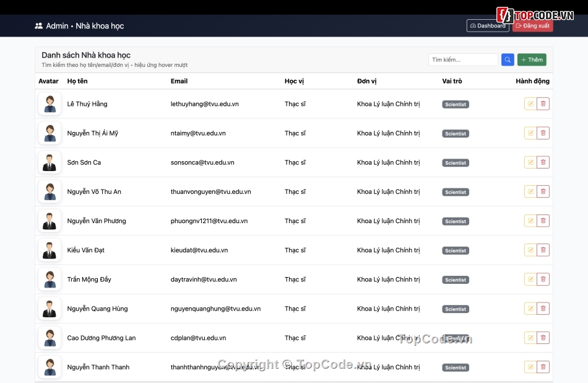Click the Học vị column header
This screenshot has width=588, height=383.
(294, 81)
